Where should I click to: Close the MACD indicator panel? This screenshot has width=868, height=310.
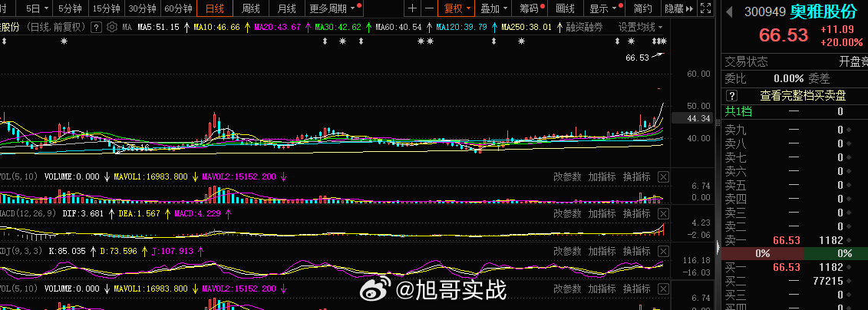[663, 214]
